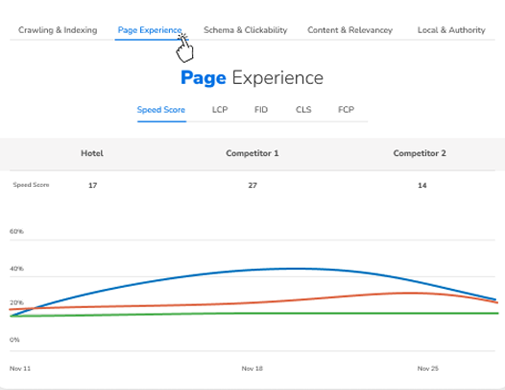505x390 pixels.
Task: Switch to the LCP sub-tab
Action: 220,110
